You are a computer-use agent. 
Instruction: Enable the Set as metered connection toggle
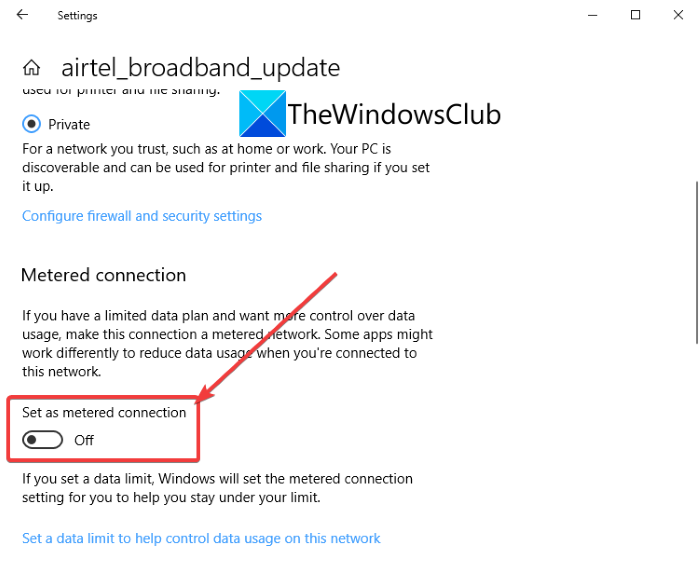click(43, 440)
